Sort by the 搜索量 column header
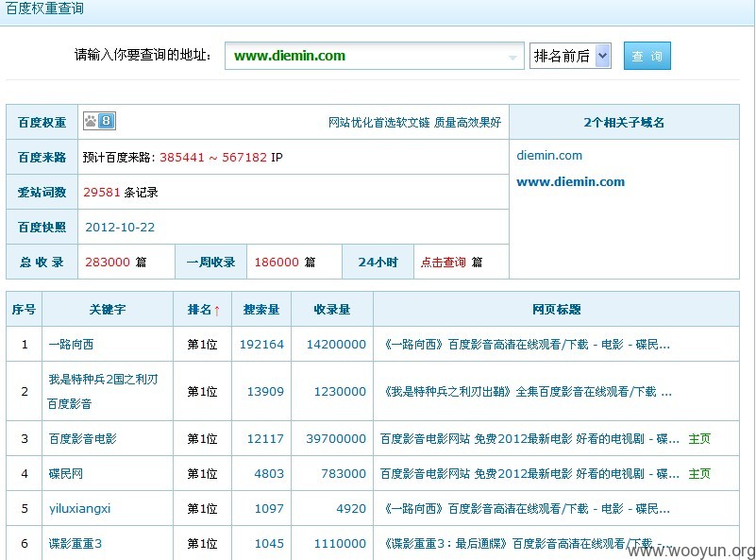Image resolution: width=756 pixels, height=560 pixels. coord(261,309)
